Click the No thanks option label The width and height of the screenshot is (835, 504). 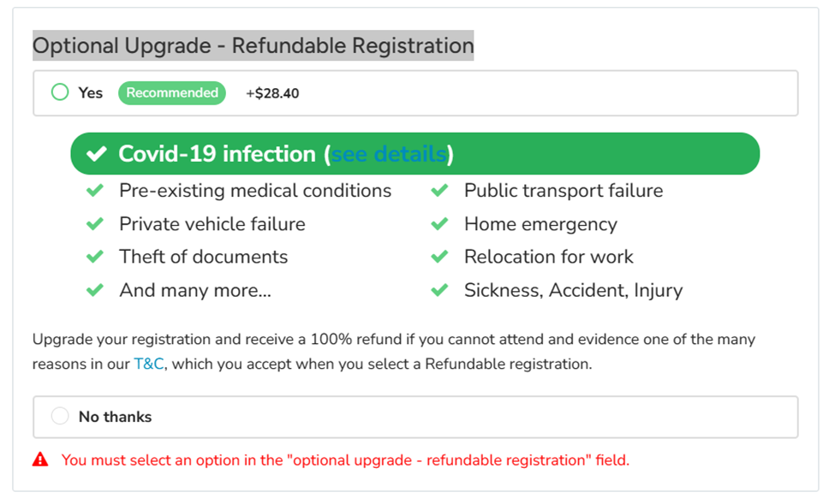115,417
